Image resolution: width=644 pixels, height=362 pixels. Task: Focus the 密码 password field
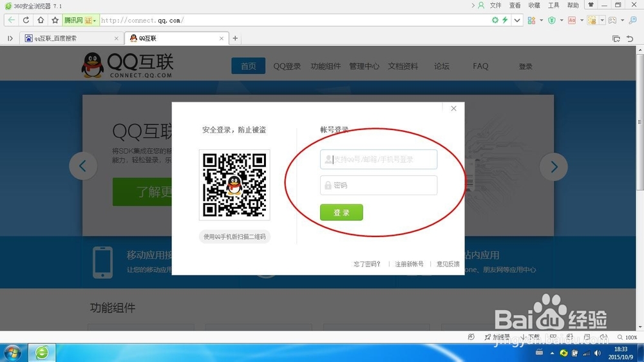[x=379, y=186]
